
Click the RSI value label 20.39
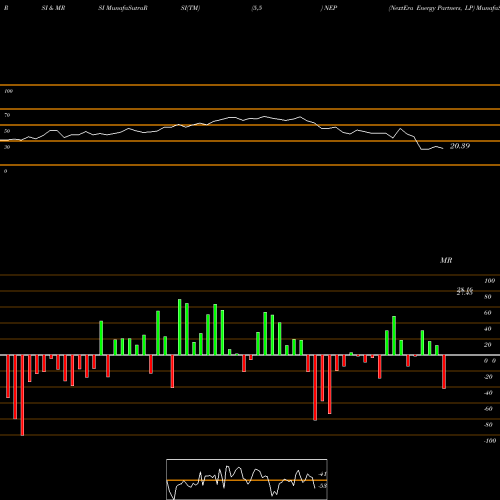click(460, 146)
